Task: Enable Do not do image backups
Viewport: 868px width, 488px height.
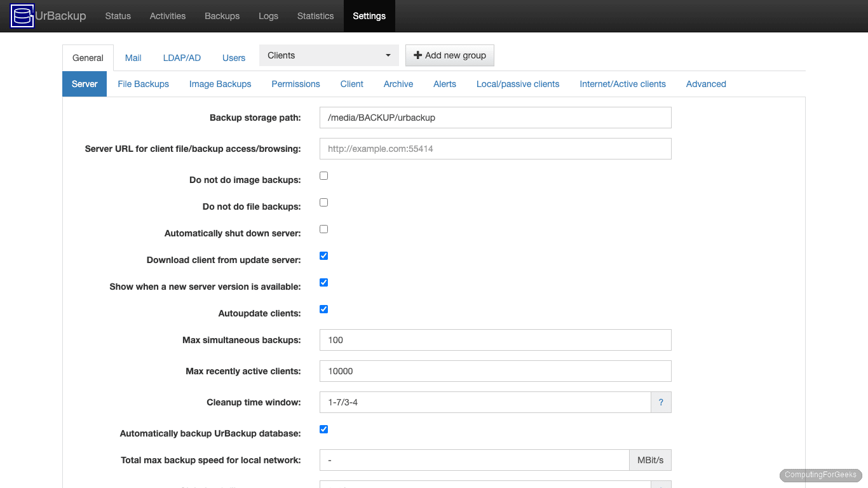Action: point(323,175)
